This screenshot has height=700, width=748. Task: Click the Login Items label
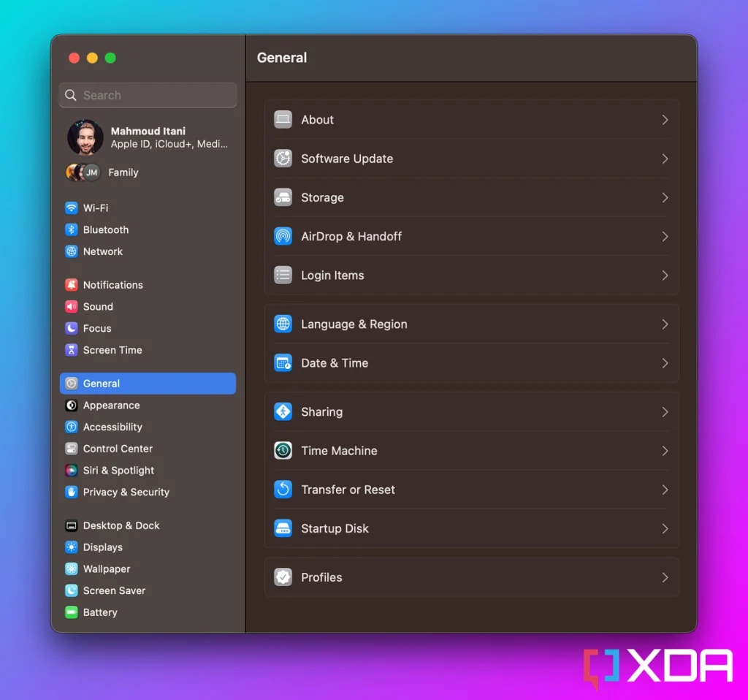(332, 275)
